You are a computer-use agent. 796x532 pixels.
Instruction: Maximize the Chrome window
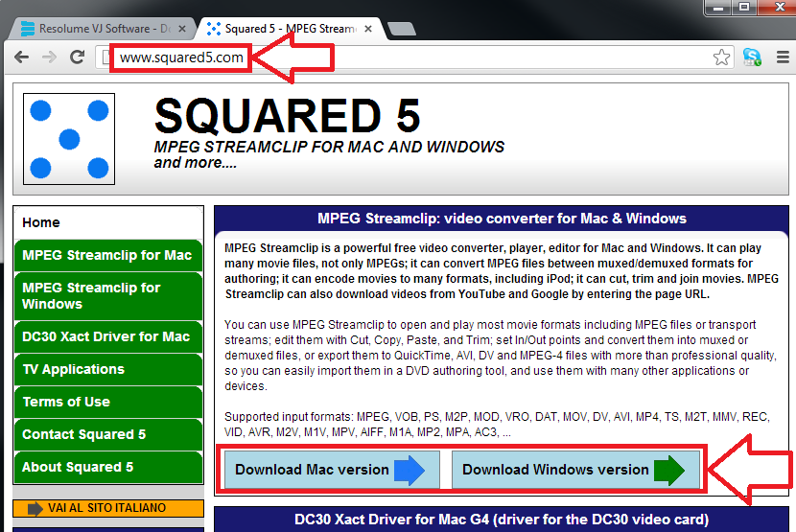click(x=744, y=7)
